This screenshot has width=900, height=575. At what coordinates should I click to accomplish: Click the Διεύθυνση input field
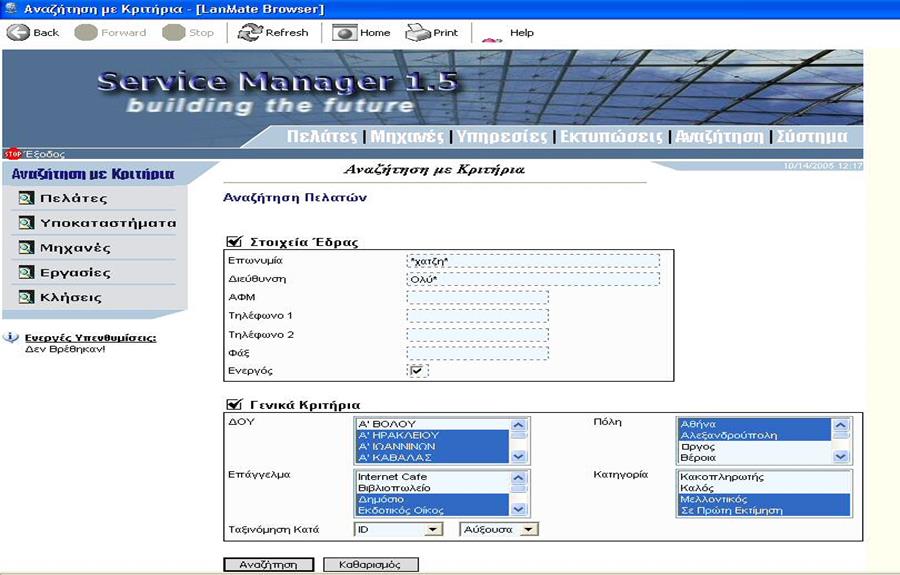[x=533, y=279]
